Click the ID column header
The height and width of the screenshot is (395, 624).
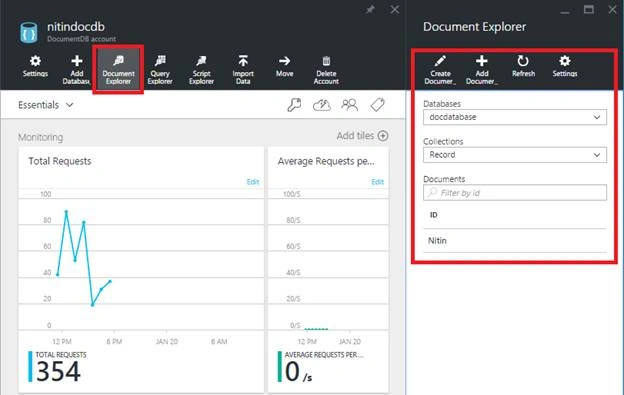point(433,215)
